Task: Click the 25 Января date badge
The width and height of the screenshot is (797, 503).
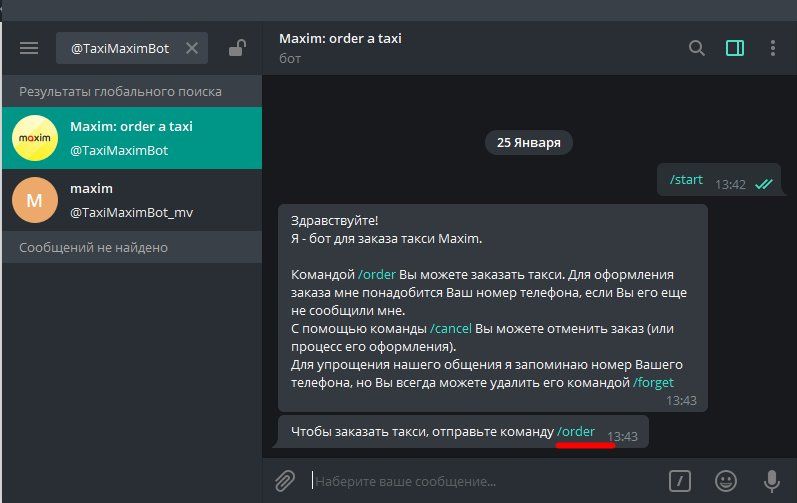Action: tap(529, 143)
